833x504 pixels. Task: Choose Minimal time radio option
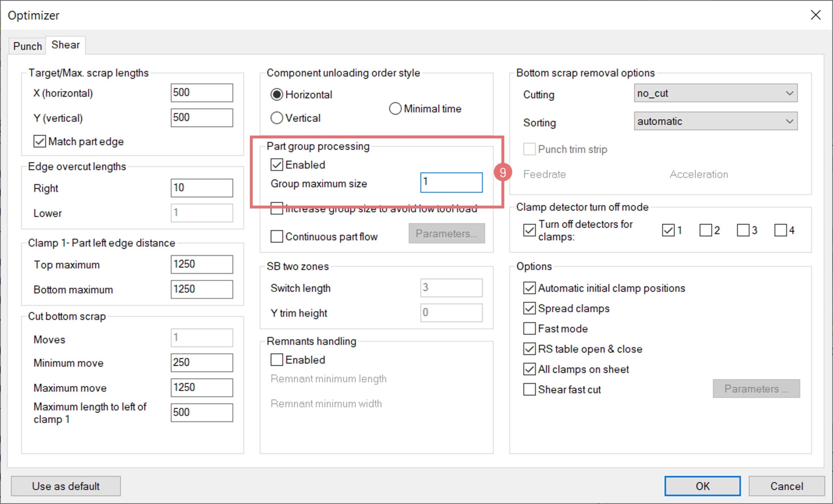(x=395, y=109)
